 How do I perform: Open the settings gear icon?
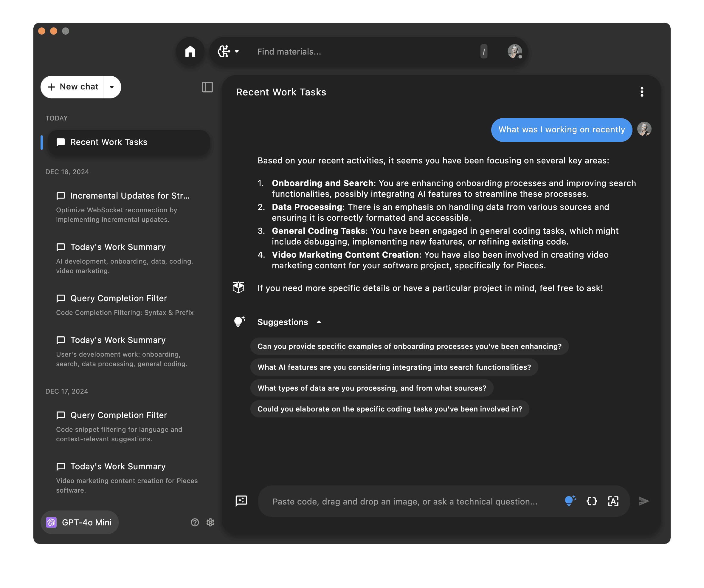pos(210,522)
